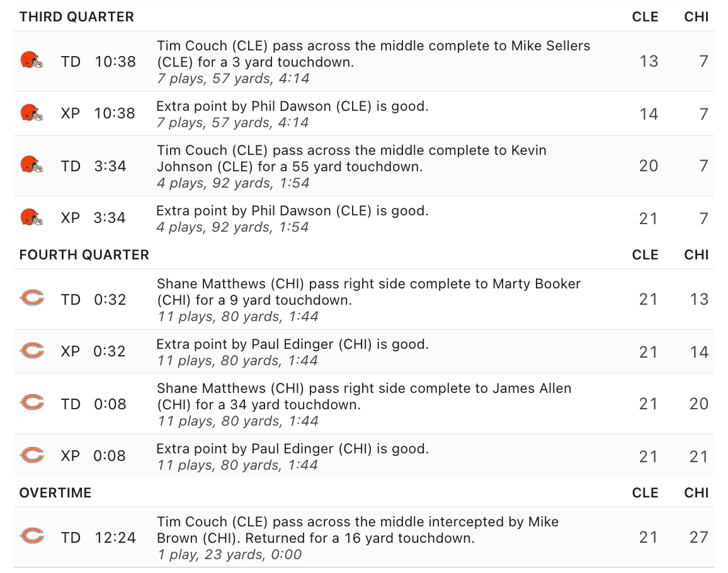The image size is (728, 573).
Task: Click Bears logo in overtime 12:24 row
Action: click(32, 536)
